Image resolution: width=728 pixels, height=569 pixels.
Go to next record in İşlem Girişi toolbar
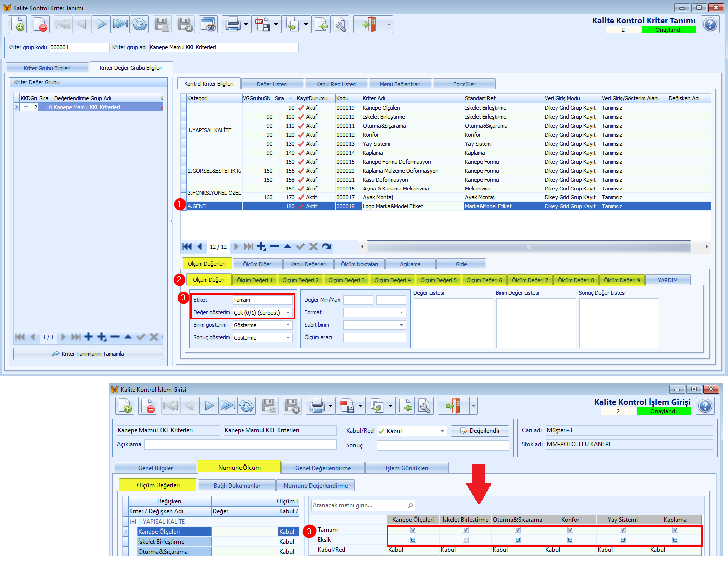[x=209, y=406]
